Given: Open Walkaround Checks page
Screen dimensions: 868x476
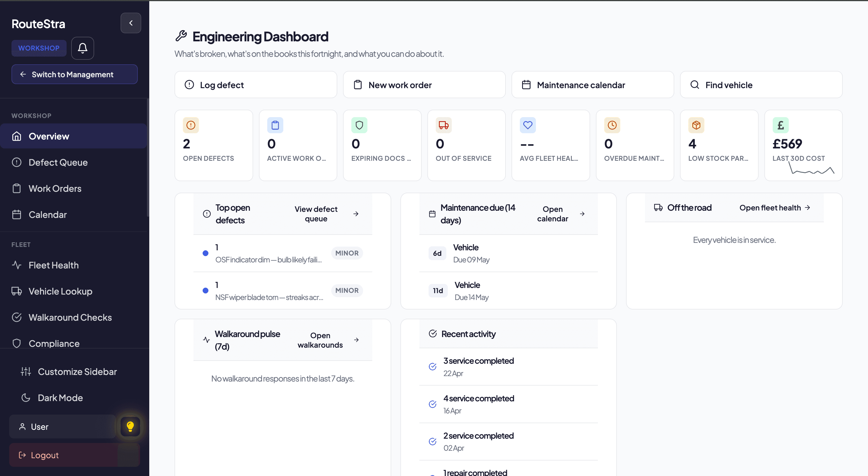Looking at the screenshot, I should 73,317.
